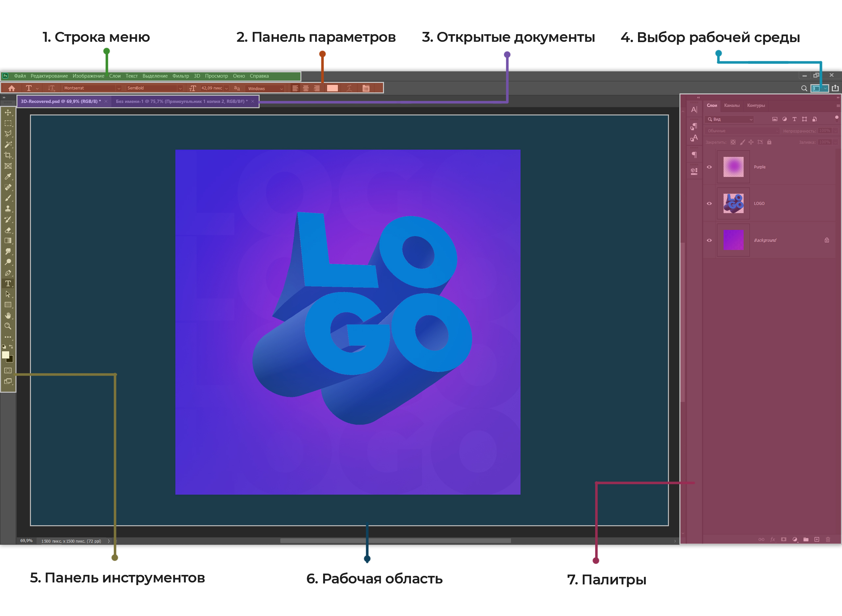
Task: Select the Zoom tool in toolbar
Action: [x=8, y=326]
